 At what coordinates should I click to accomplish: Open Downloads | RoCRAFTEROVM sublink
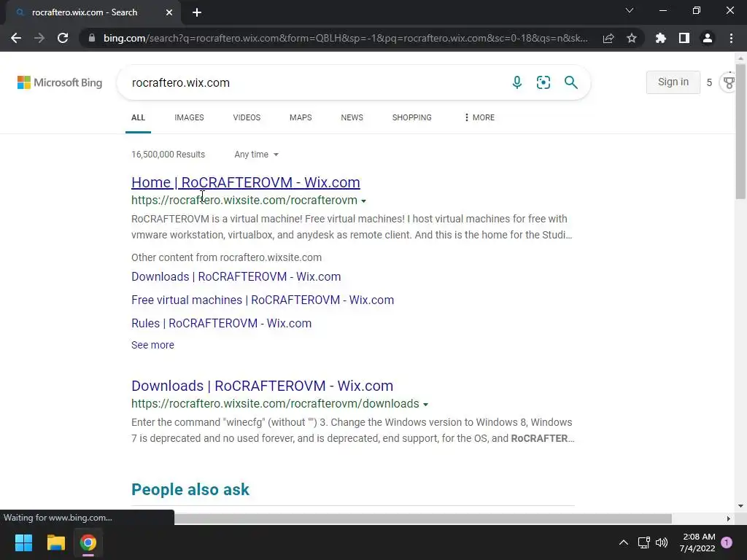click(236, 276)
